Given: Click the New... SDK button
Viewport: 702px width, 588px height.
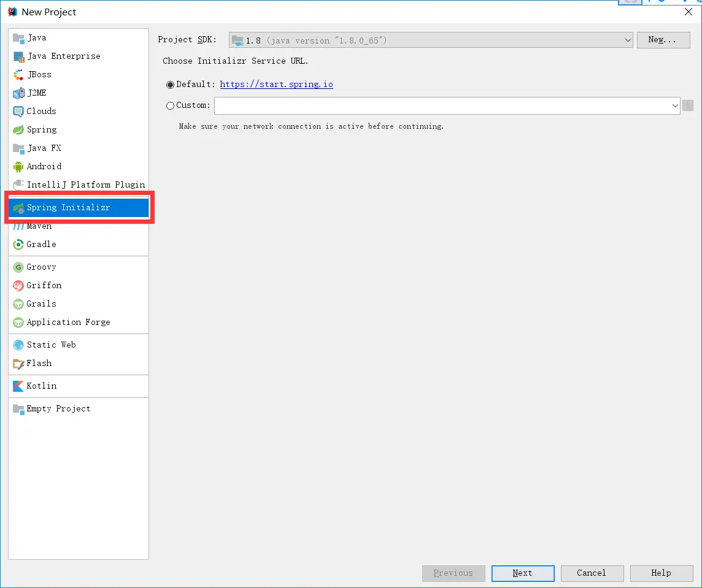Looking at the screenshot, I should point(663,40).
